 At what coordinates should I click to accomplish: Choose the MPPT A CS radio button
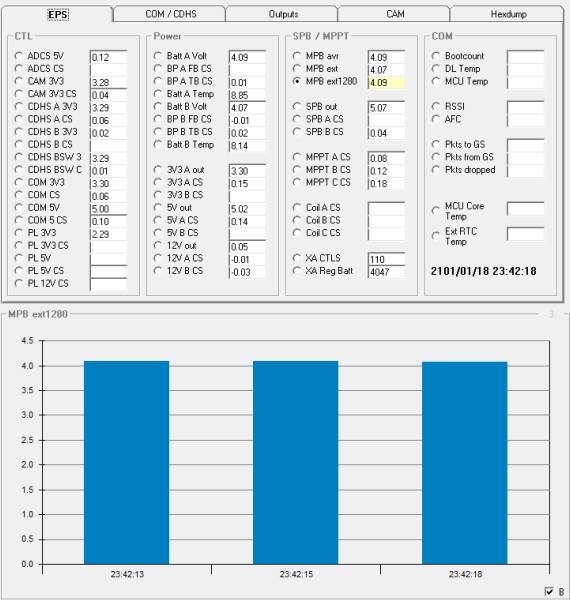point(296,157)
